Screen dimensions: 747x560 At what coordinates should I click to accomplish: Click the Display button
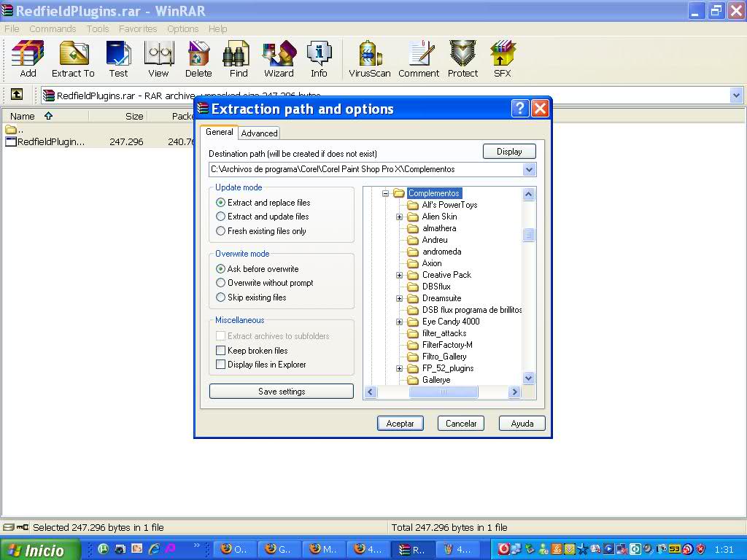pyautogui.click(x=509, y=152)
